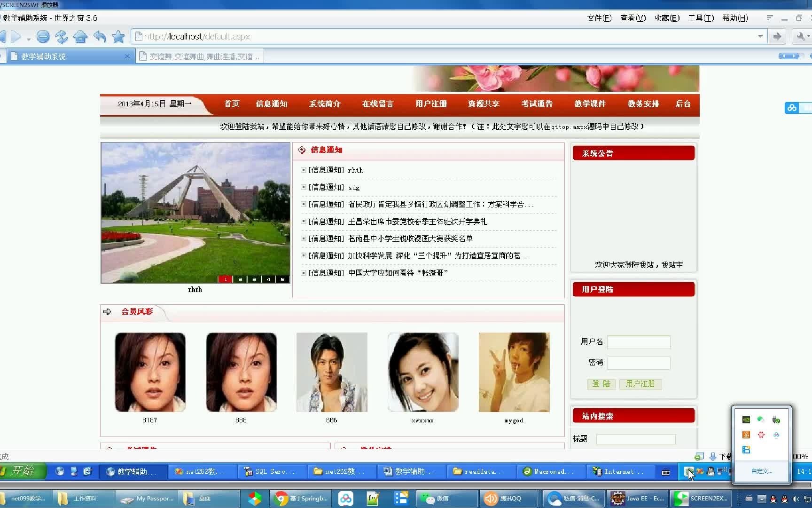The image size is (812, 508).
Task: Select 用户注册 in the site navigation menu
Action: 430,104
